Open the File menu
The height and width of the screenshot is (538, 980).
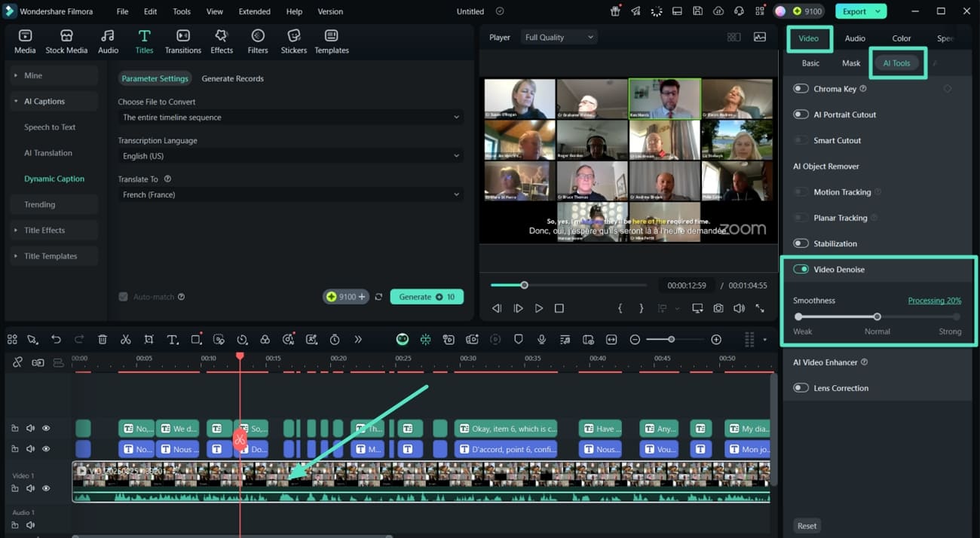122,11
